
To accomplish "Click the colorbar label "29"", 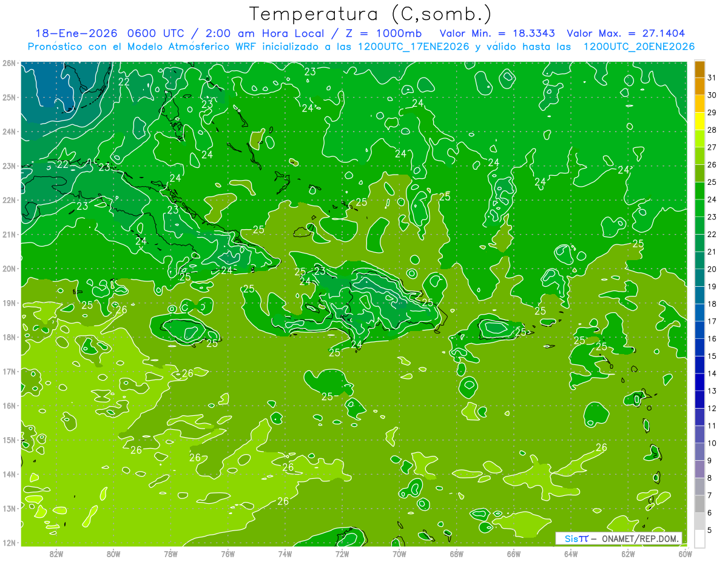I will point(712,113).
